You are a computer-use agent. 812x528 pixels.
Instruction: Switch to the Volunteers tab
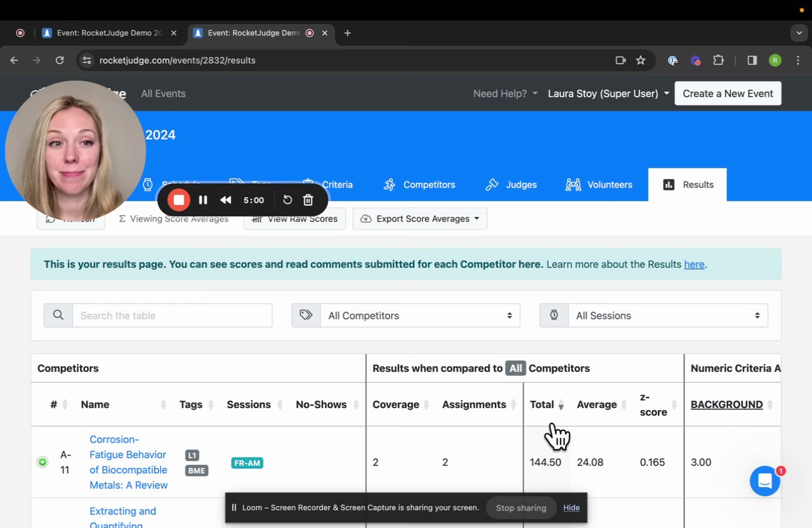599,185
